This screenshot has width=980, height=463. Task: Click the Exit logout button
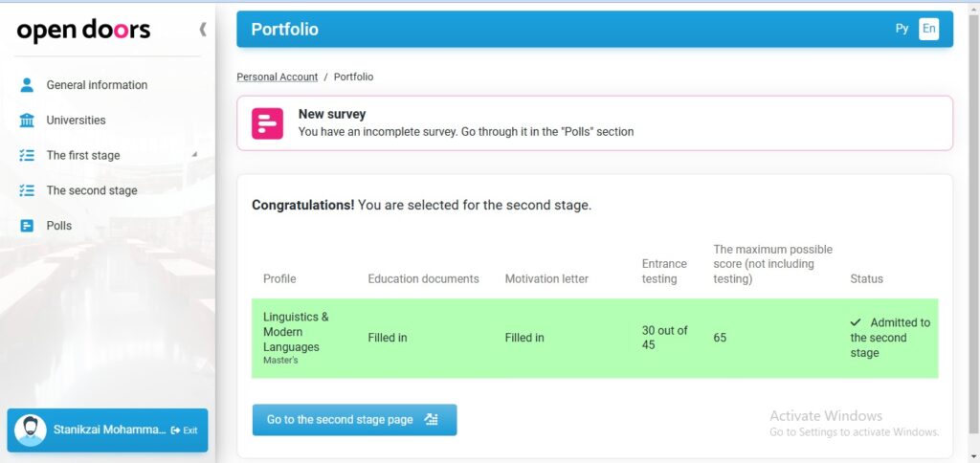point(184,430)
